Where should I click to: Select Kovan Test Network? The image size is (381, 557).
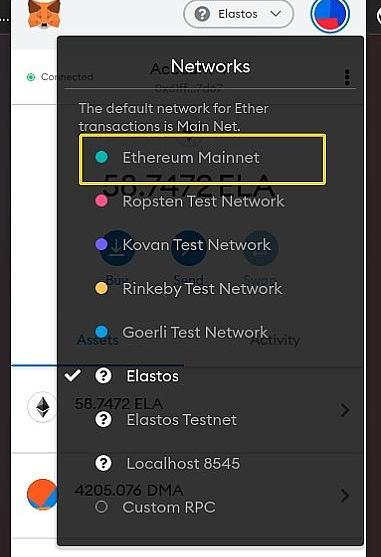pyautogui.click(x=210, y=245)
